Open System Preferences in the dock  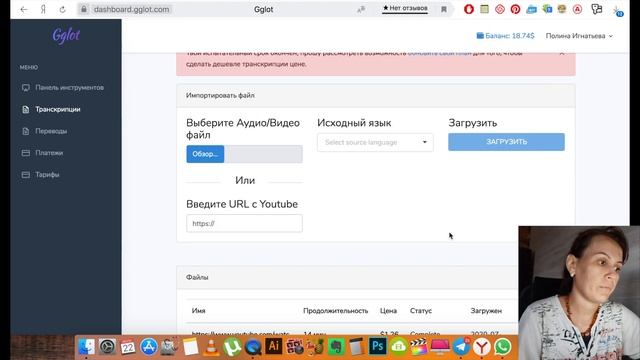point(107,347)
